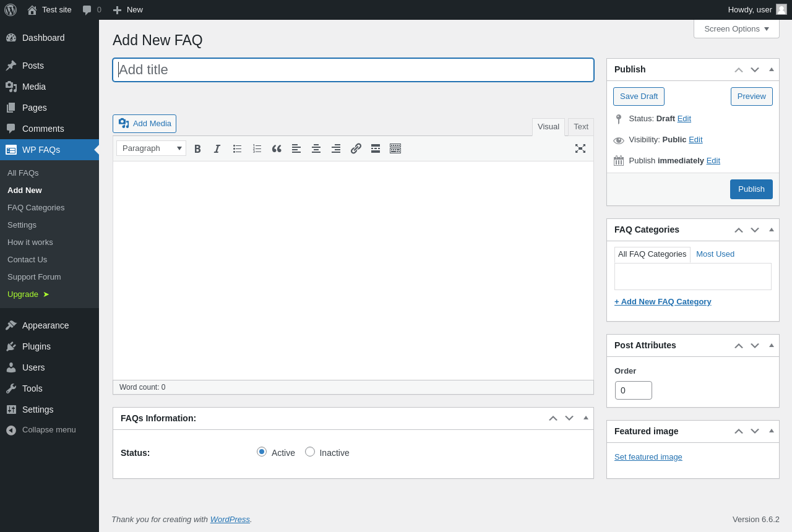Open How it works submenu
This screenshot has width=792, height=532.
pos(30,242)
